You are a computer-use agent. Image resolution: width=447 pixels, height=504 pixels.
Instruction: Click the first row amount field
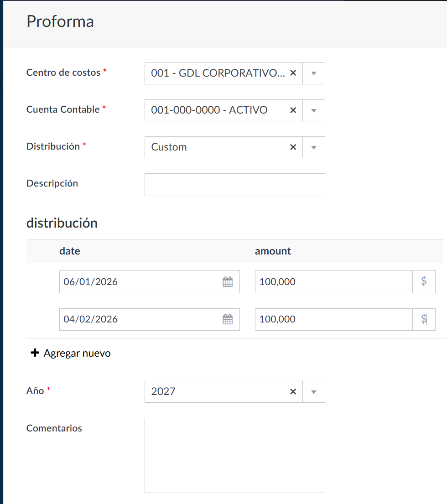(333, 282)
